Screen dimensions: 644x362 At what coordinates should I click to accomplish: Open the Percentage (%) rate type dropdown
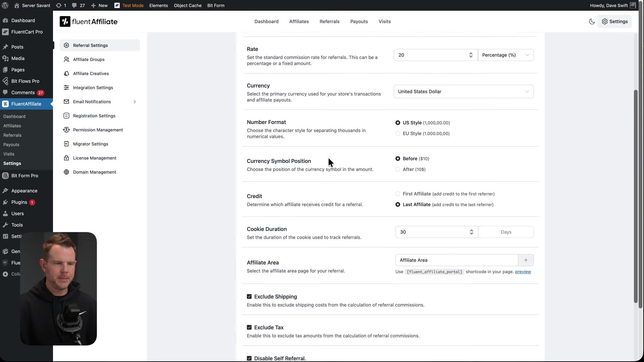point(505,55)
